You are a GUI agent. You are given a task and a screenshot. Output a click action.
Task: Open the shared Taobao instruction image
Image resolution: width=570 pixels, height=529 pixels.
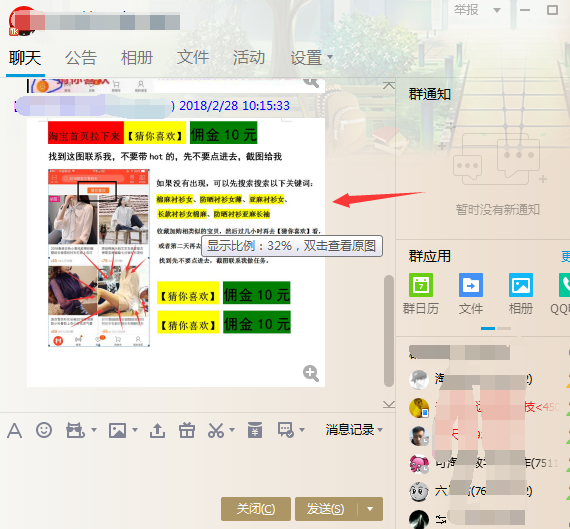click(x=176, y=252)
